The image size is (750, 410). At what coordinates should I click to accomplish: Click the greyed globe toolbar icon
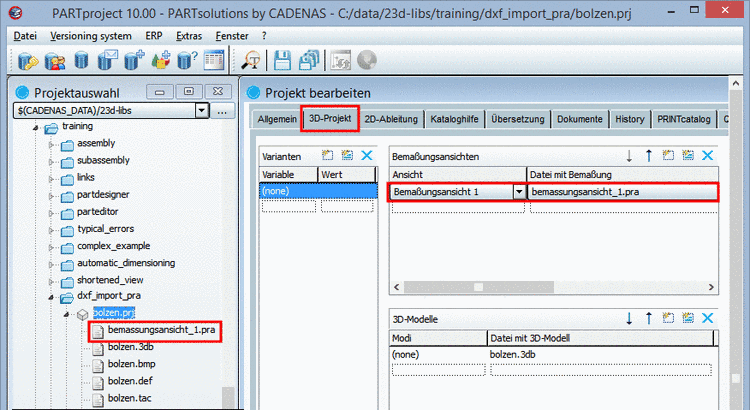pos(367,60)
